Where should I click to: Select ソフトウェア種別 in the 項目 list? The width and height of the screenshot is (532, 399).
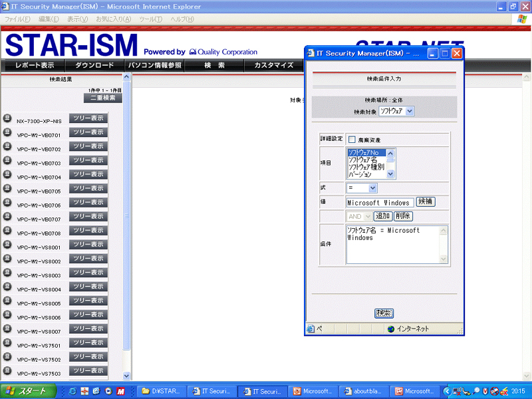click(x=366, y=167)
